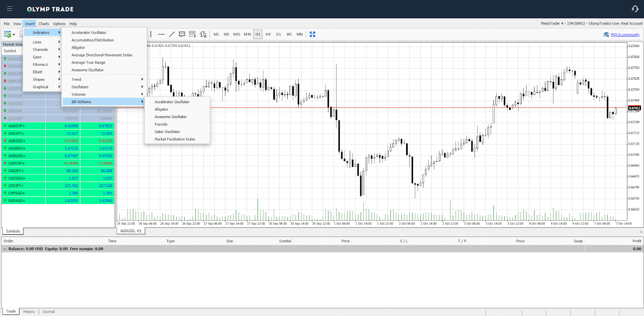Viewport: 644px width, 316px height.
Task: Expand the Indicators submenu
Action: pyautogui.click(x=42, y=33)
